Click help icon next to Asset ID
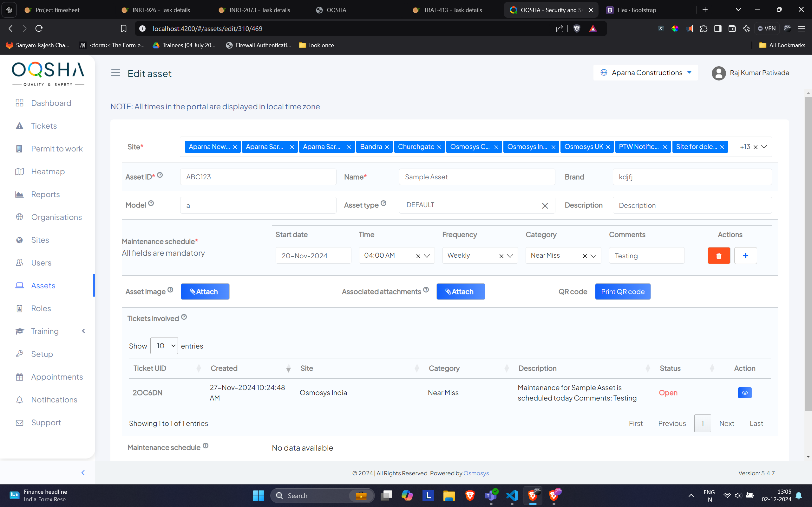Screen dimensions: 812x507 (x=160, y=175)
